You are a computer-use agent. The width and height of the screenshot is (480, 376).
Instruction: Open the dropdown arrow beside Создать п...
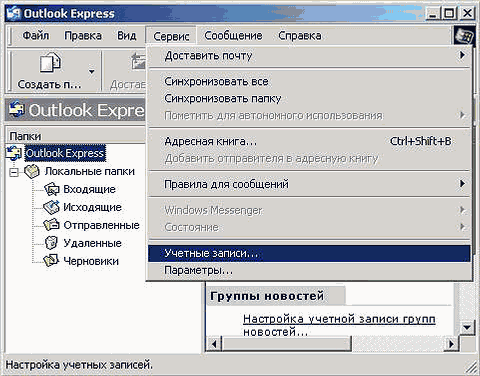click(x=91, y=71)
